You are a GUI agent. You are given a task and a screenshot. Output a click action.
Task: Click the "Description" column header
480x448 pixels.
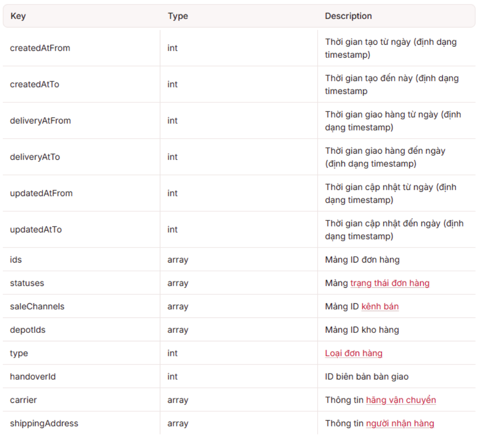point(348,16)
